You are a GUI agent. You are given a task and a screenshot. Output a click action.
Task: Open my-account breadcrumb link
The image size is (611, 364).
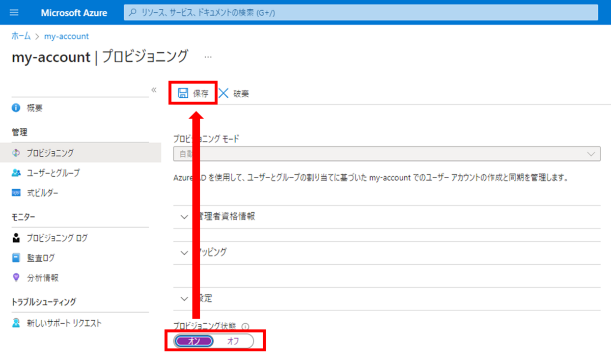(66, 36)
